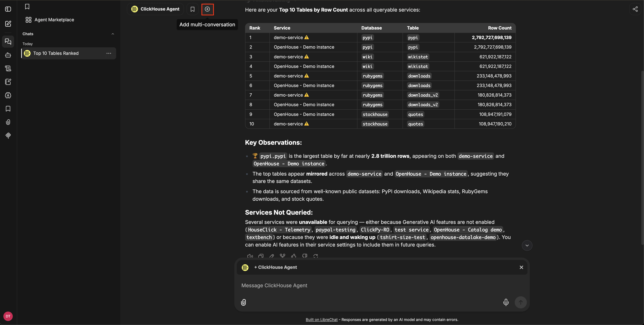The image size is (644, 325).
Task: Open Agent Marketplace
Action: pos(50,20)
